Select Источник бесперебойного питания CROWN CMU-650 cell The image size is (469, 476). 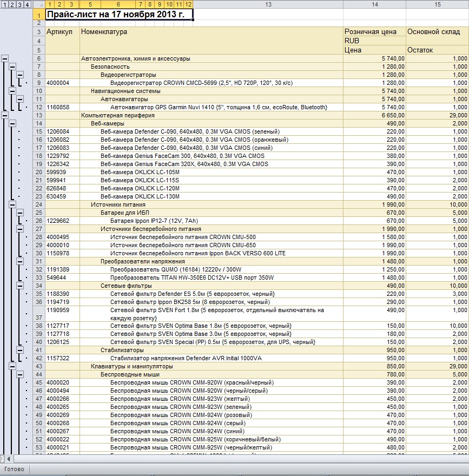[x=212, y=245]
